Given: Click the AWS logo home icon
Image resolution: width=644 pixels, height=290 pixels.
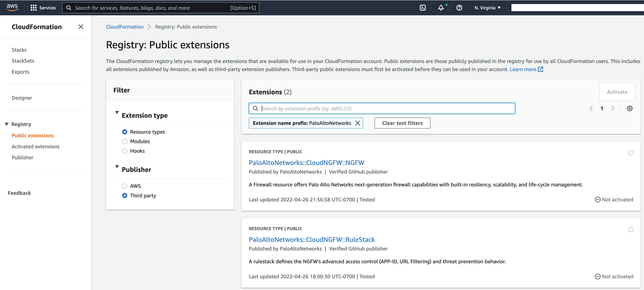Looking at the screenshot, I should [x=12, y=8].
